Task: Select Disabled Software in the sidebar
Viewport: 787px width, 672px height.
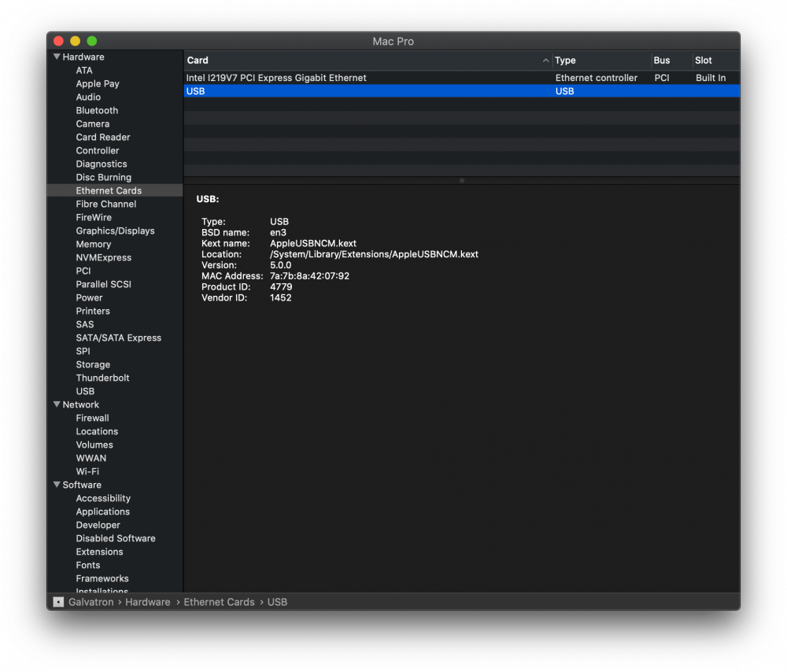Action: pyautogui.click(x=116, y=538)
